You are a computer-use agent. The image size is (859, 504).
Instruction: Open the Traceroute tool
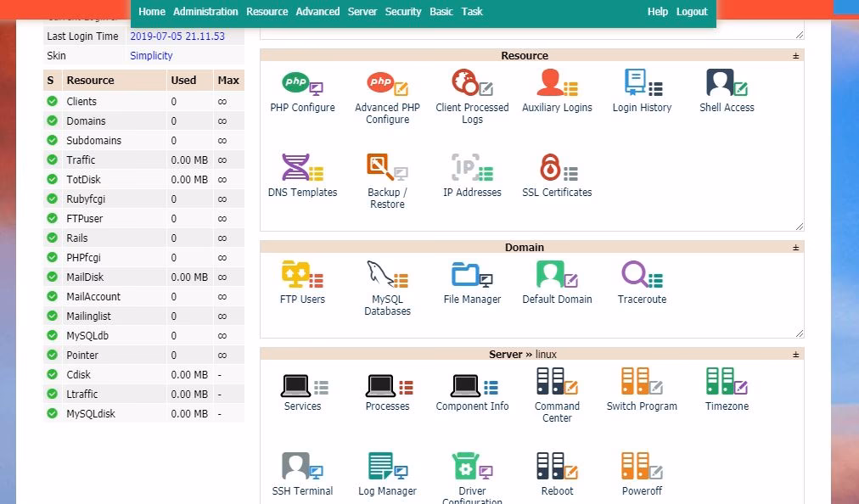tap(642, 282)
